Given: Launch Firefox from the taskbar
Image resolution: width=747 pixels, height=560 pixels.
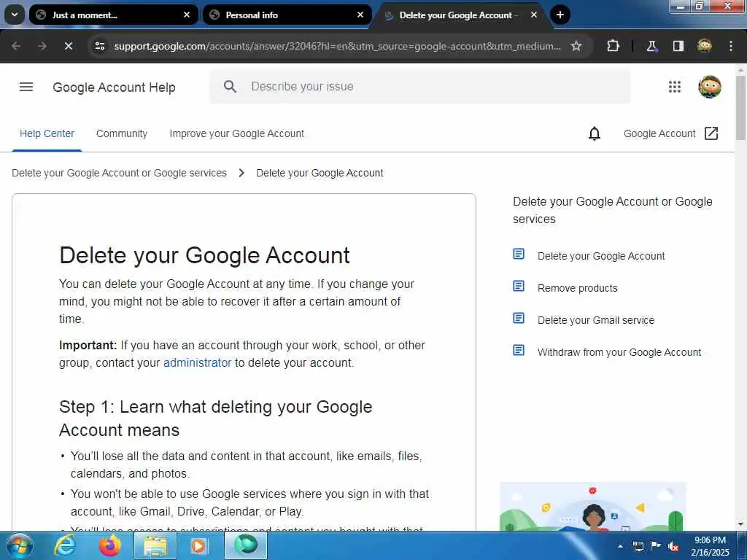Looking at the screenshot, I should tap(109, 545).
